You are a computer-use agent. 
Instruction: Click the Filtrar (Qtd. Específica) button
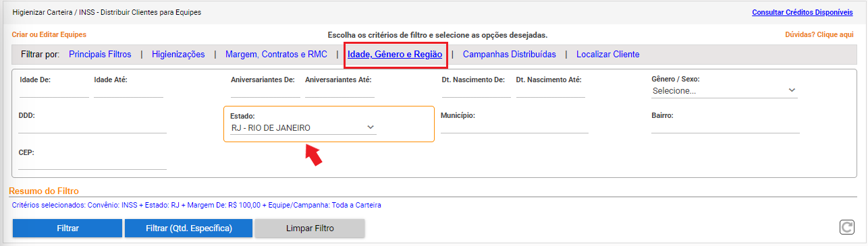click(189, 228)
